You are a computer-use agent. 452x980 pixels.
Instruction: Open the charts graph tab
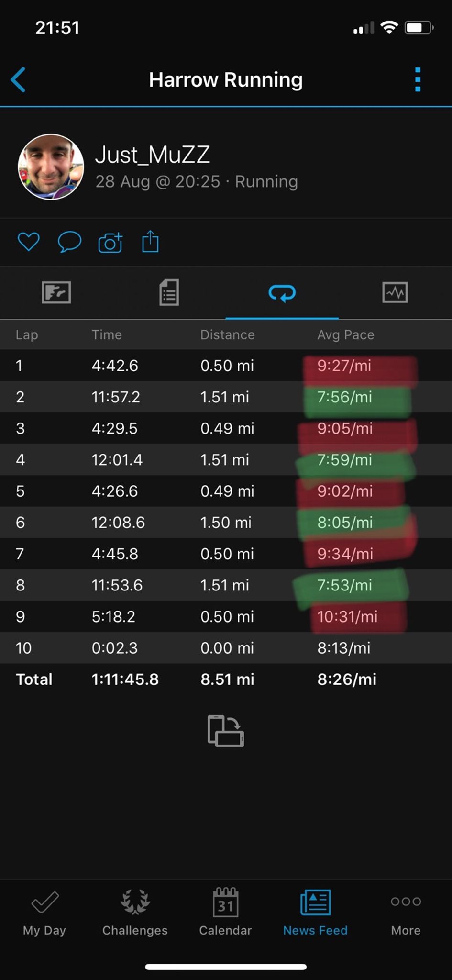point(395,292)
